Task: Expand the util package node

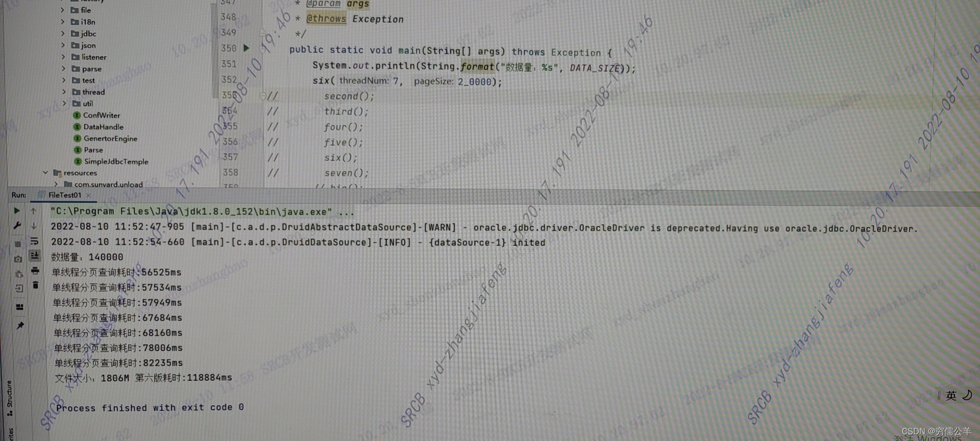Action: (64, 103)
